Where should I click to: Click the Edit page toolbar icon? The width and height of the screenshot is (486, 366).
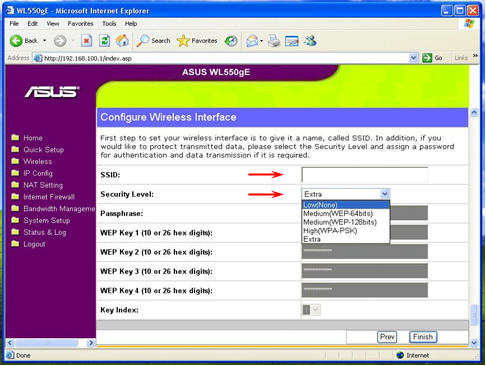[x=292, y=41]
